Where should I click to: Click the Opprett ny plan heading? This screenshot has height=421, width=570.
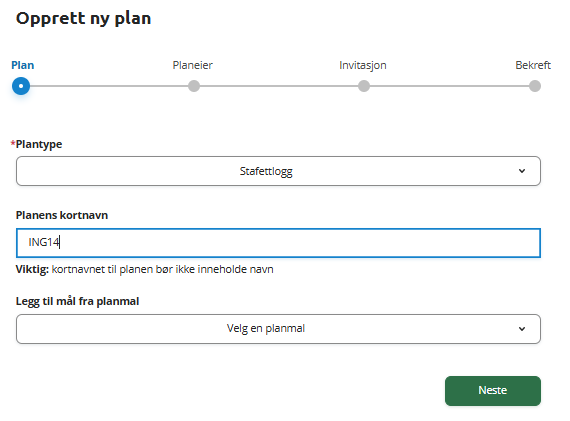(83, 19)
